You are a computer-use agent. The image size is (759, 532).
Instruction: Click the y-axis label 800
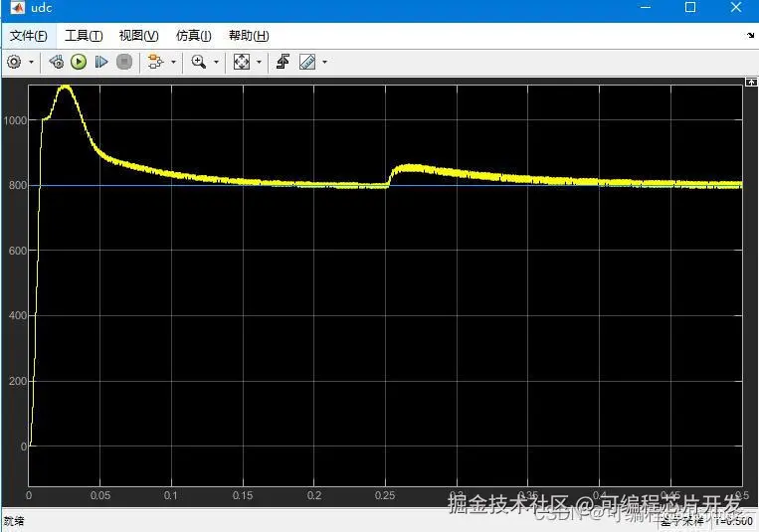pyautogui.click(x=18, y=185)
